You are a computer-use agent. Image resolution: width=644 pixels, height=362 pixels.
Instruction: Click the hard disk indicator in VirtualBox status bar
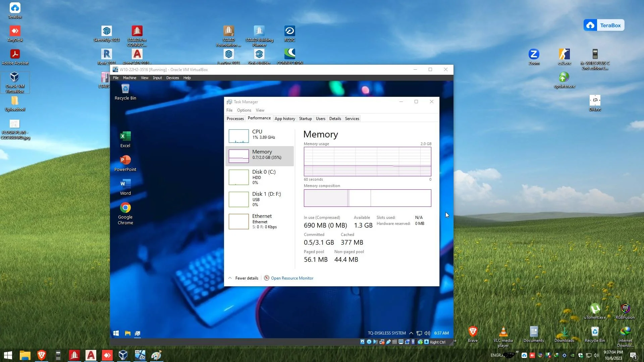pos(363,342)
